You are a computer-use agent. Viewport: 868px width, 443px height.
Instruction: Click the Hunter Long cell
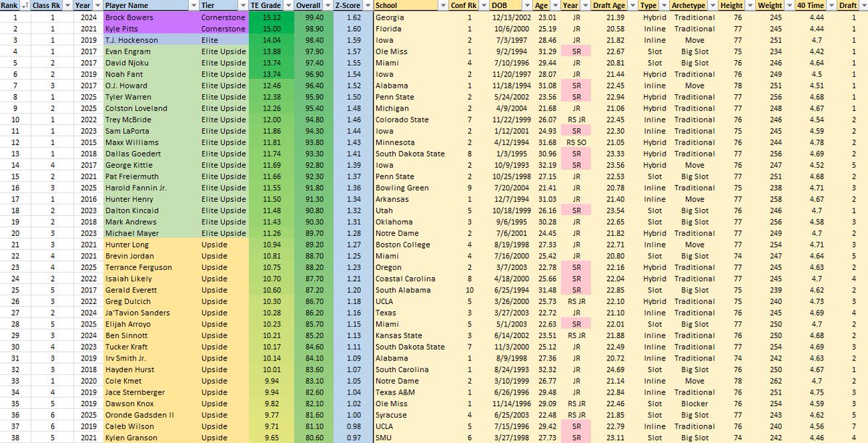point(150,245)
